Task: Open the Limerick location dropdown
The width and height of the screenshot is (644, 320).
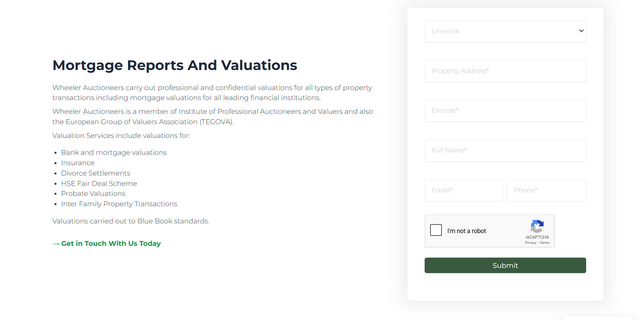Action: 505,31
